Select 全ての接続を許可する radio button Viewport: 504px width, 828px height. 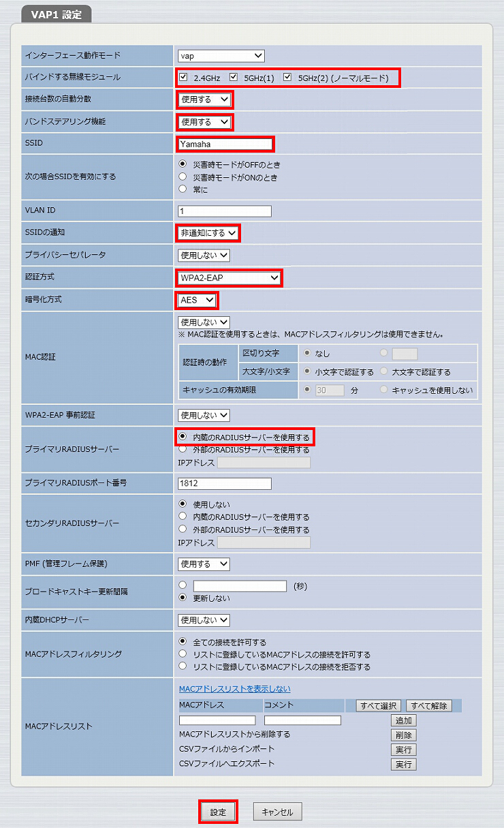(183, 642)
